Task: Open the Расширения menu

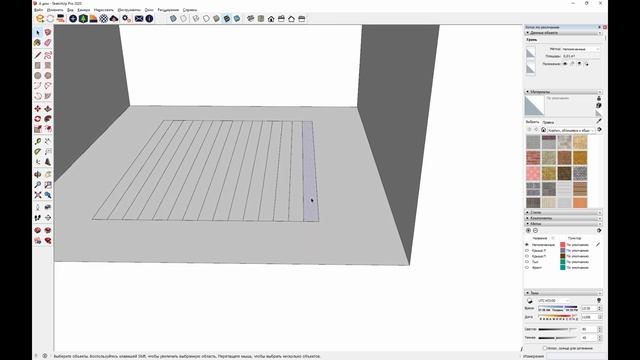Action: pos(168,10)
